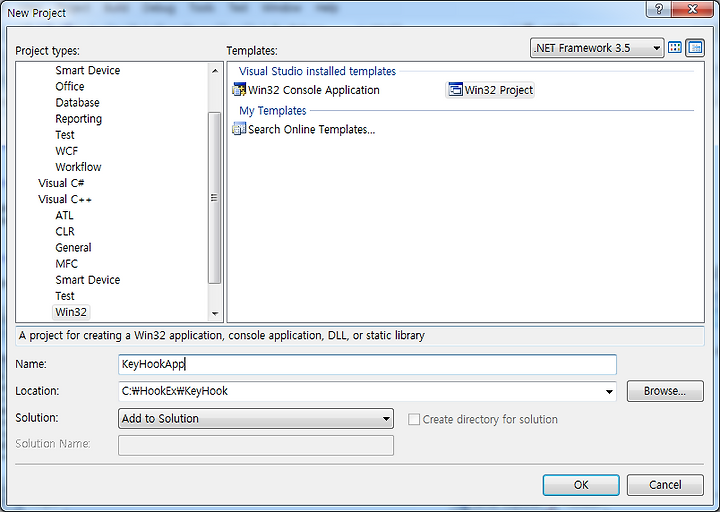Select the Win32 Console Application template icon
This screenshot has width=720, height=512.
(x=239, y=90)
